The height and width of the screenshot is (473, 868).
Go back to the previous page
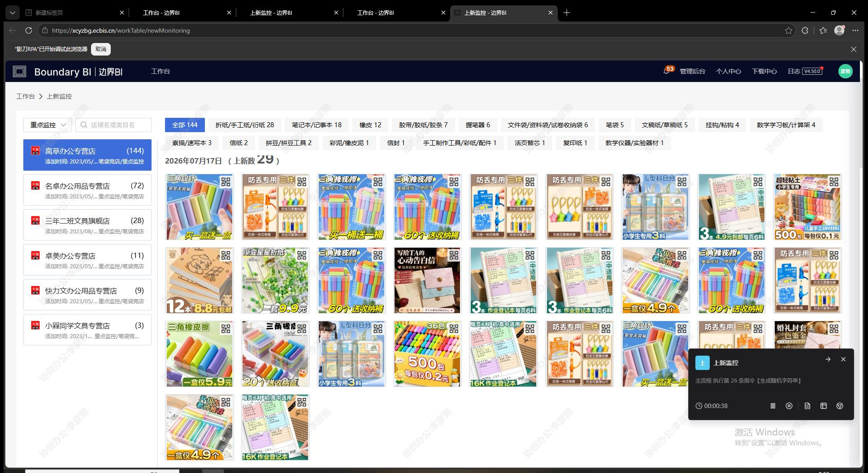13,30
